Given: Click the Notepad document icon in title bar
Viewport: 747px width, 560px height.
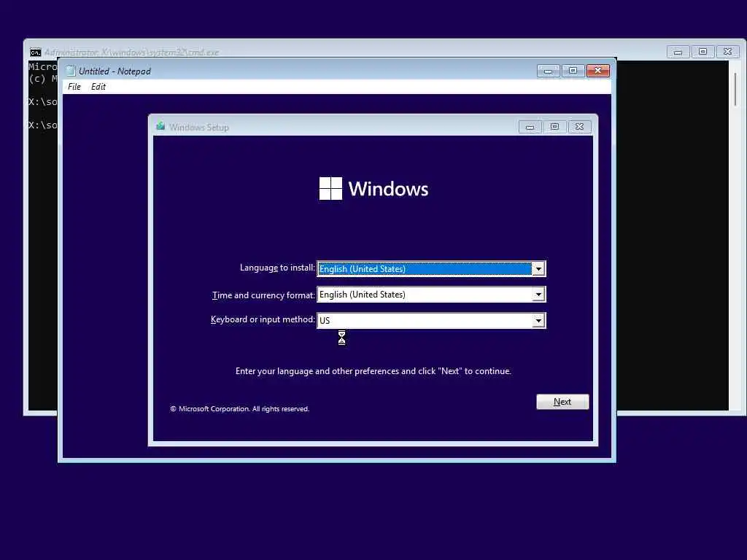Looking at the screenshot, I should [71, 71].
